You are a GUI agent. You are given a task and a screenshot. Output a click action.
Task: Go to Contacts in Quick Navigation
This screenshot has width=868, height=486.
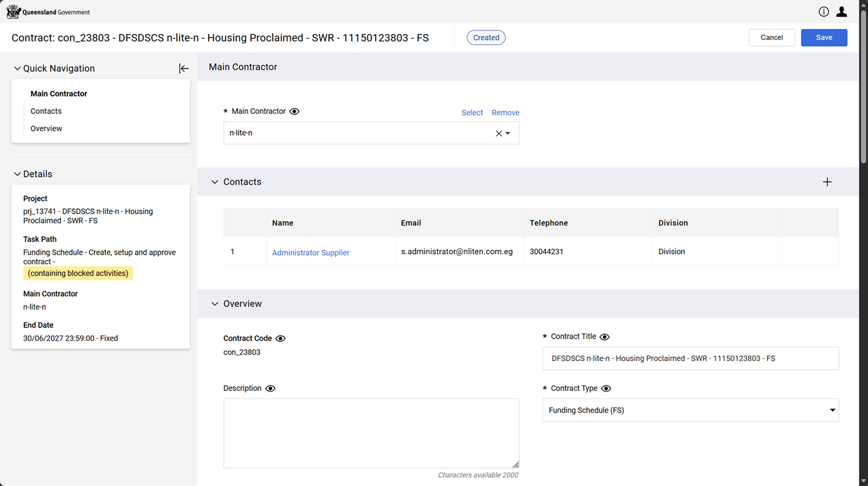pos(46,111)
